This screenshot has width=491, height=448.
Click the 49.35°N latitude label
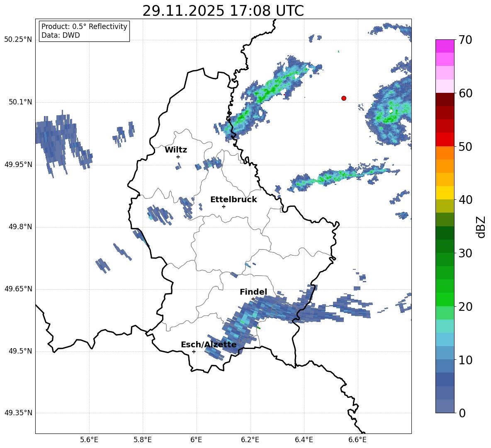(x=18, y=413)
